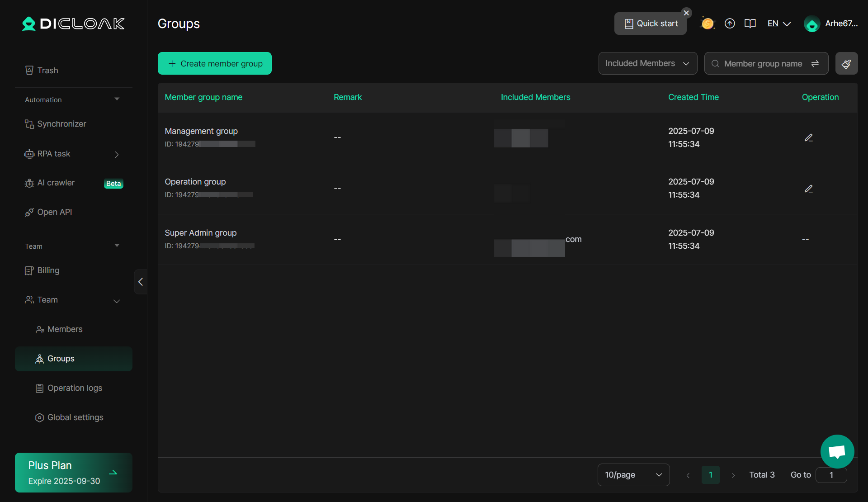Open the 10/page size dropdown
The height and width of the screenshot is (502, 868).
[x=633, y=475]
